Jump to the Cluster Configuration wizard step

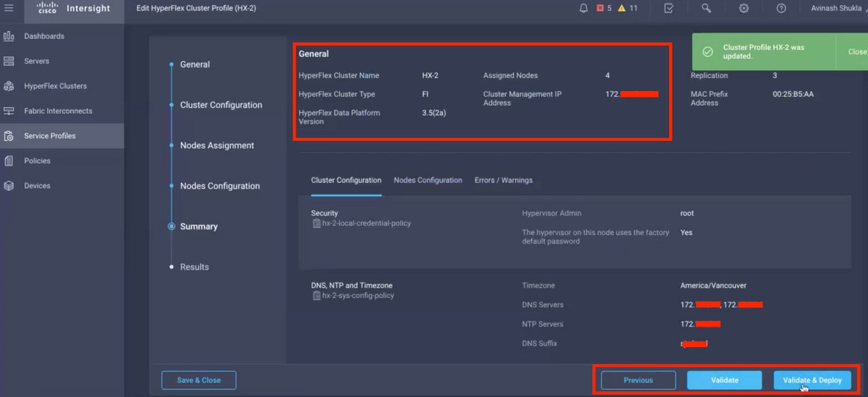point(221,105)
